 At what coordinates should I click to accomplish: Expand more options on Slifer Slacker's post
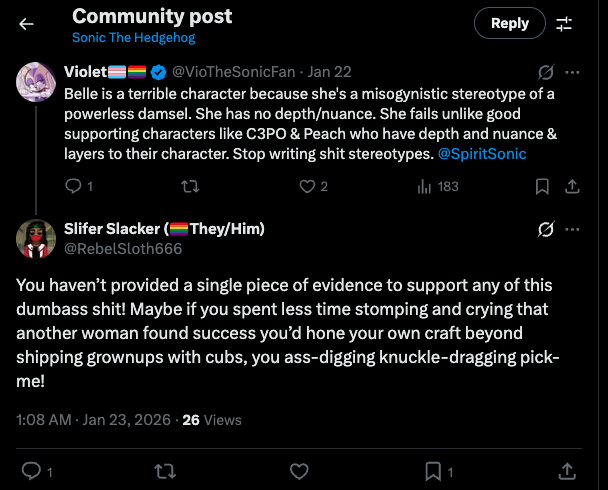coord(572,229)
